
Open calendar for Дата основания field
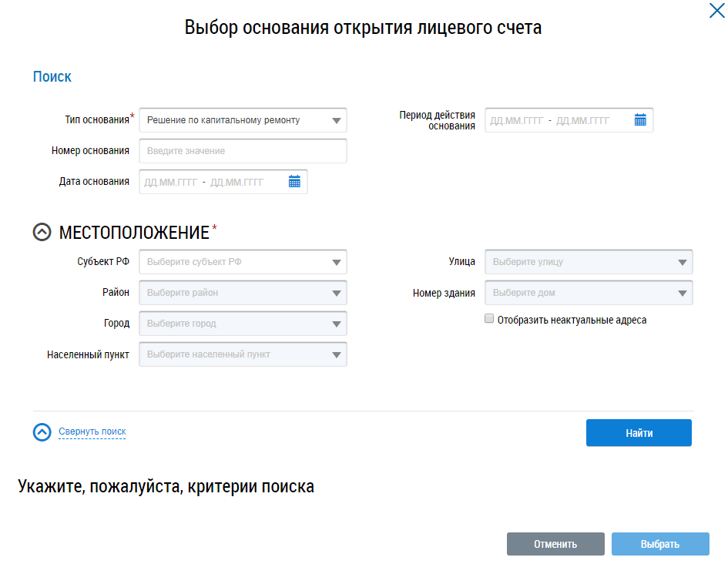294,182
